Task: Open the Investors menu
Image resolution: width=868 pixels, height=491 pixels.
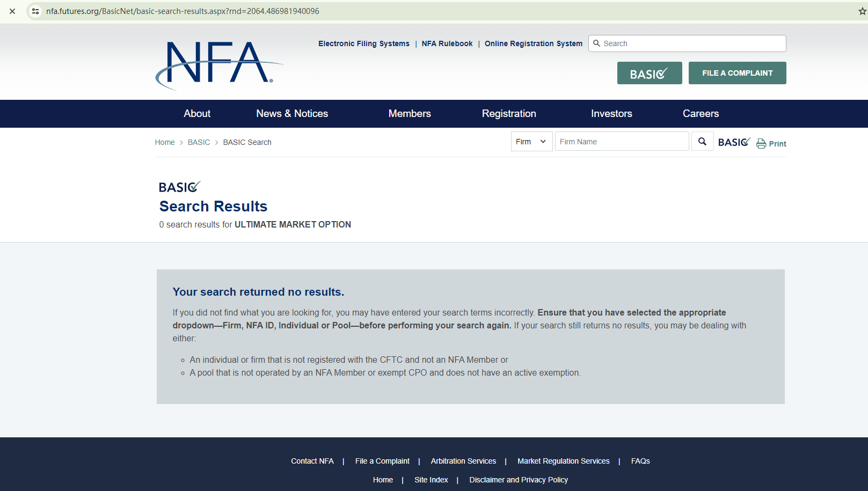Action: click(611, 114)
